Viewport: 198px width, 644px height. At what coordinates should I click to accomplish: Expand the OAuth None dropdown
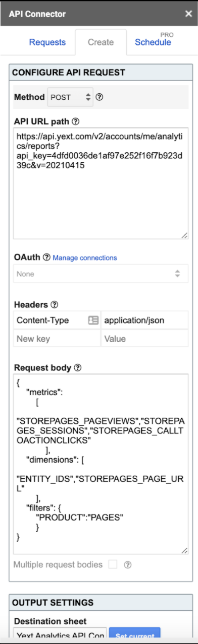[101, 274]
